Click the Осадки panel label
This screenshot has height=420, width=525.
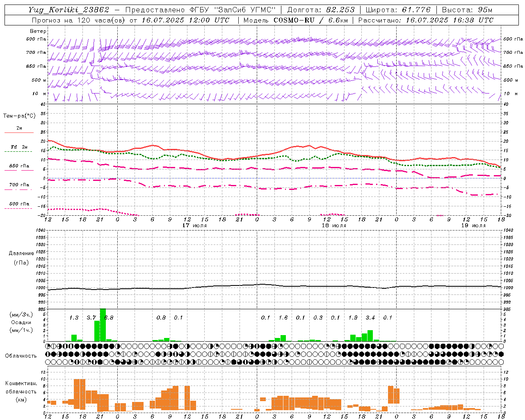(21, 322)
